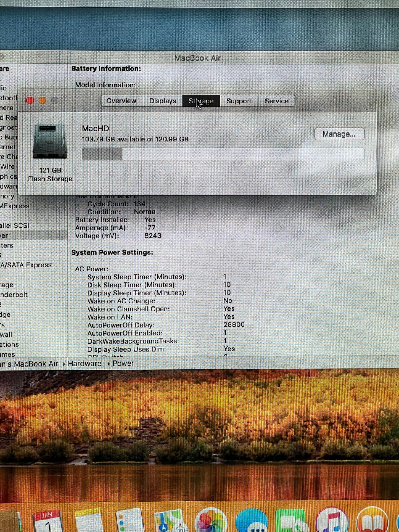Click the Amperage value -77
The image size is (399, 532).
click(150, 228)
